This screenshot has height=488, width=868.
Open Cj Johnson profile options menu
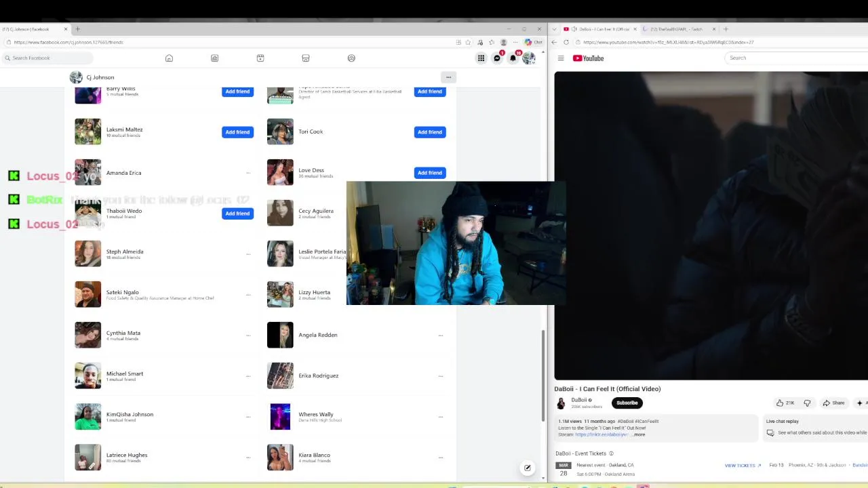(x=448, y=77)
